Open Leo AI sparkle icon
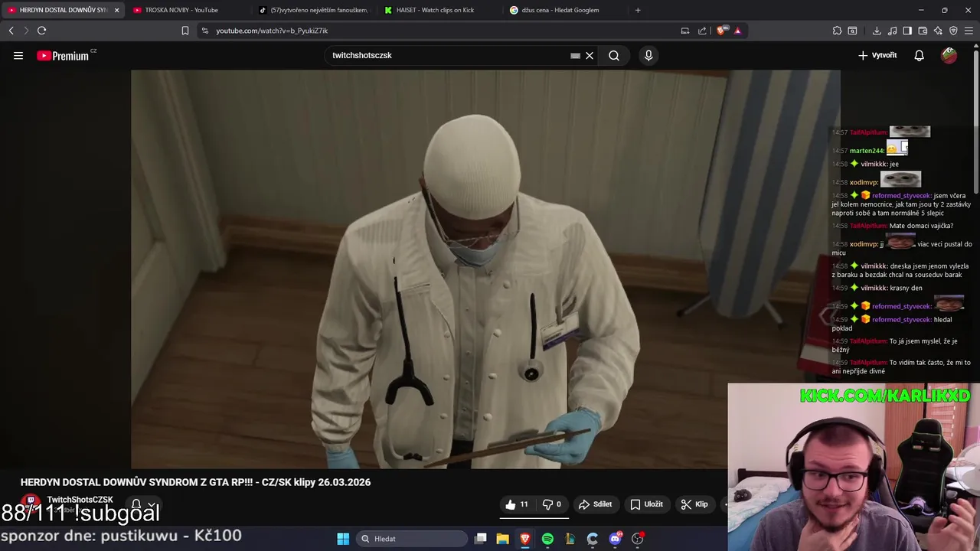This screenshot has width=980, height=551. tap(938, 31)
